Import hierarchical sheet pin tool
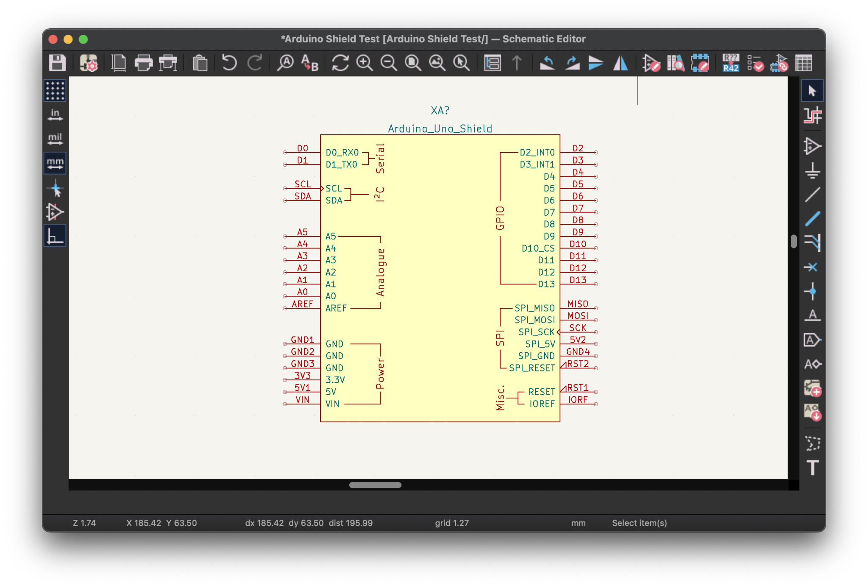868x588 pixels. [812, 412]
